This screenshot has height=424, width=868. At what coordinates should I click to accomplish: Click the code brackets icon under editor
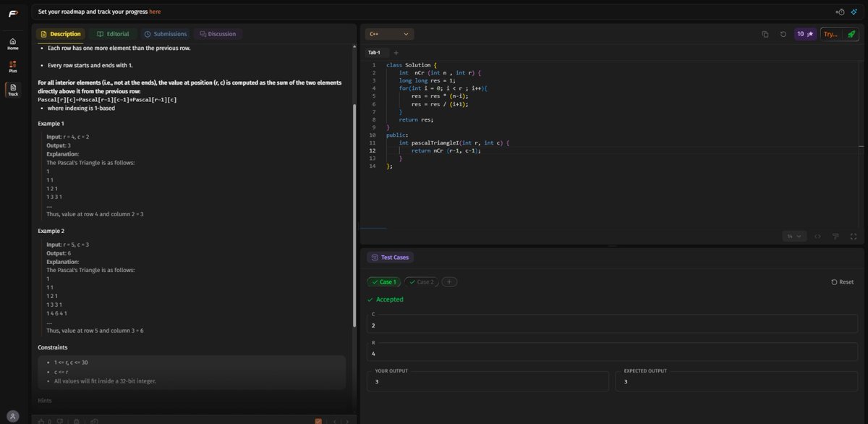coord(817,237)
